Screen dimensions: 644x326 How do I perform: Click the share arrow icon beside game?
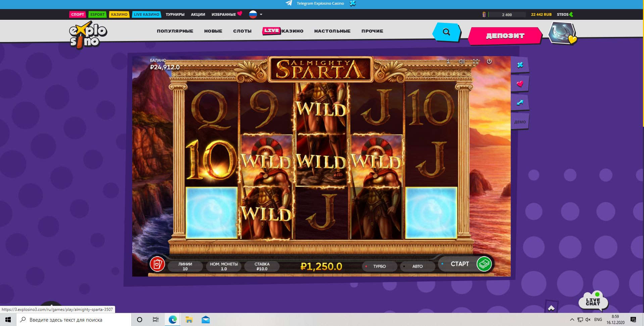tap(520, 103)
